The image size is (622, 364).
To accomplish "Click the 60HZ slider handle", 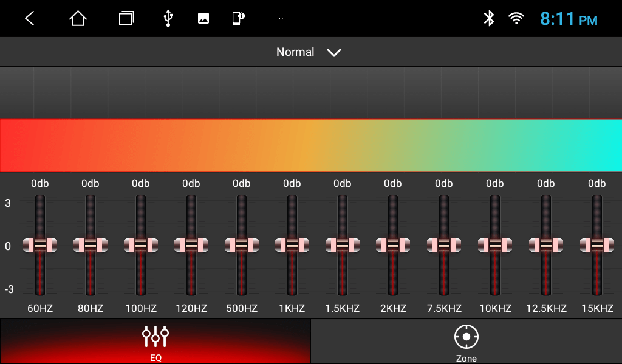I will coord(40,245).
